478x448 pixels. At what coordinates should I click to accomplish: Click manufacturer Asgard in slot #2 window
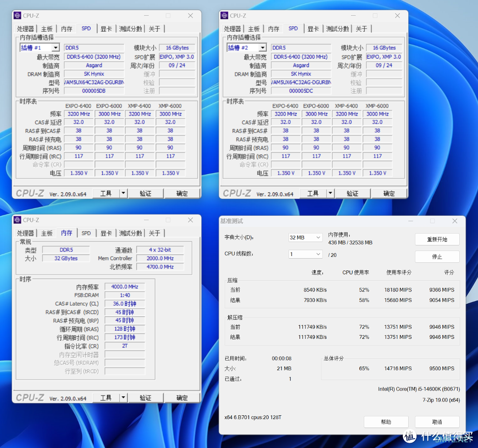tap(301, 65)
